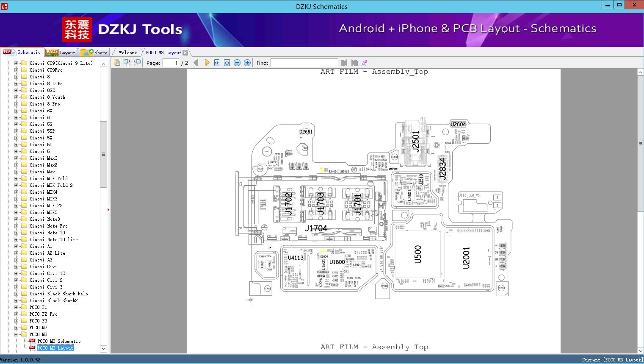Open the Share tab
This screenshot has width=644, height=364.
pyautogui.click(x=94, y=53)
